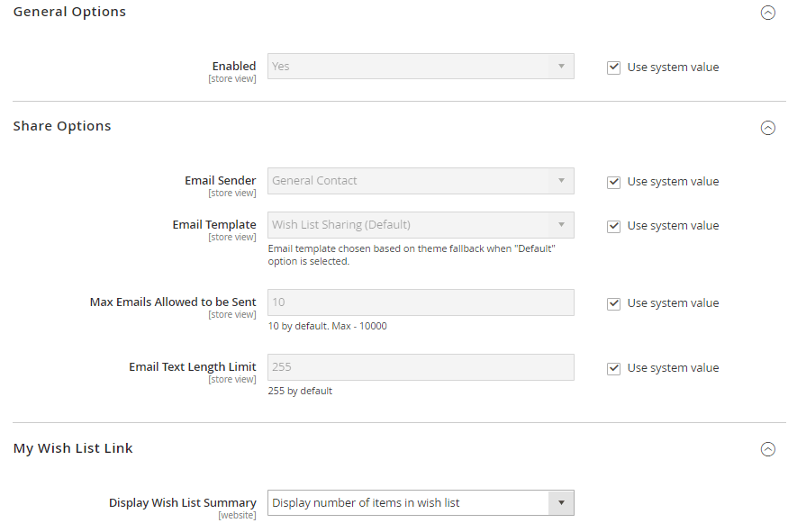Open the Email Sender dropdown

pyautogui.click(x=421, y=181)
